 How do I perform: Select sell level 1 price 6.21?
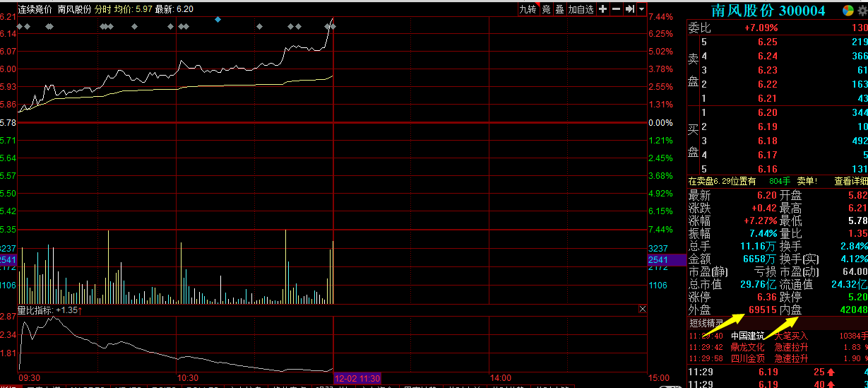(x=767, y=98)
